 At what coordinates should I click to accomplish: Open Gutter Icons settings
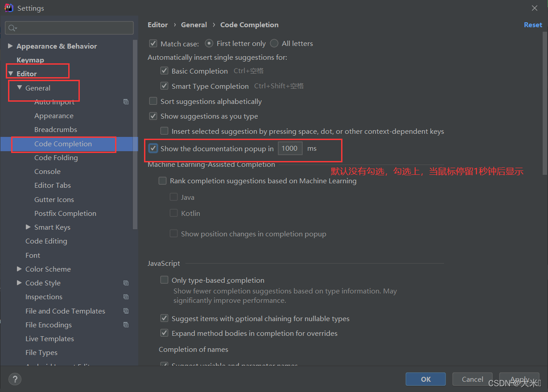click(54, 199)
